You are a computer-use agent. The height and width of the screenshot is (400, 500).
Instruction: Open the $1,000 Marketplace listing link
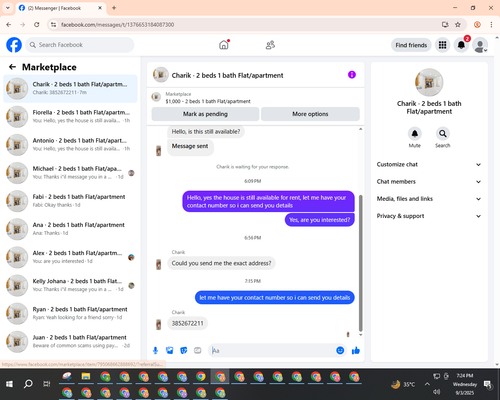coord(208,101)
